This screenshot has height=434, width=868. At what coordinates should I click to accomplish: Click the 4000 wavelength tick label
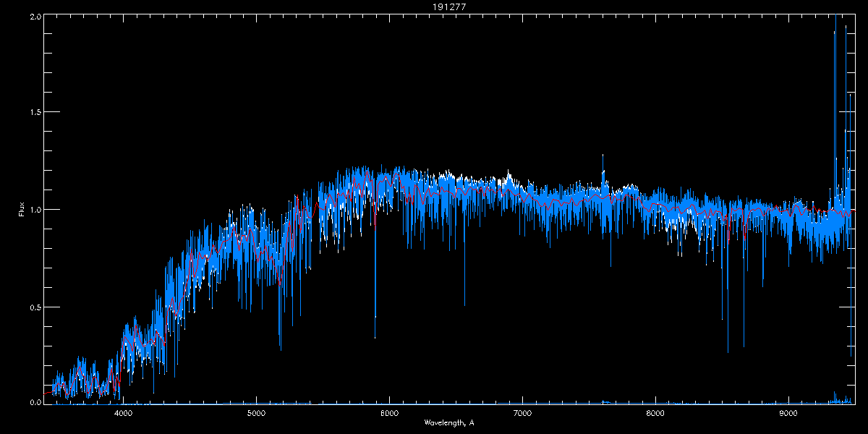click(x=123, y=413)
